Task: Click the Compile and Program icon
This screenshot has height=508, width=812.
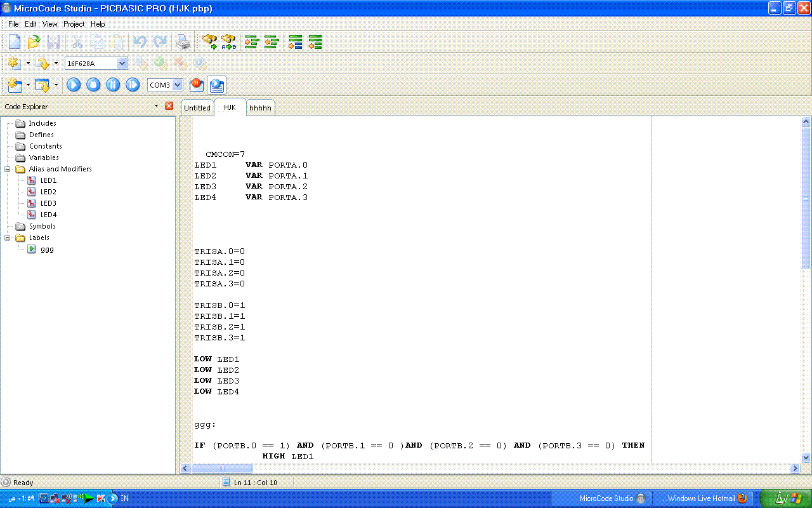Action: 43,63
